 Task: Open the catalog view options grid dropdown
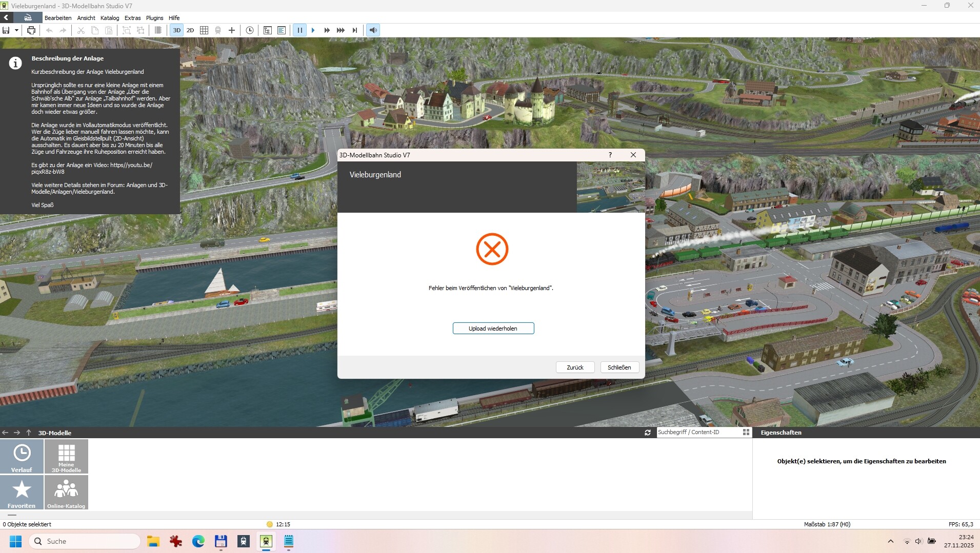pyautogui.click(x=746, y=433)
